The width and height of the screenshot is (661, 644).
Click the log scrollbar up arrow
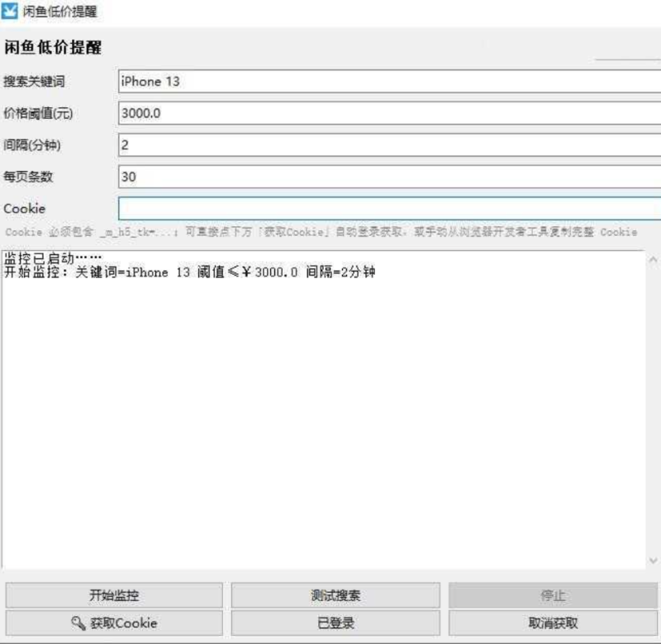pyautogui.click(x=653, y=259)
